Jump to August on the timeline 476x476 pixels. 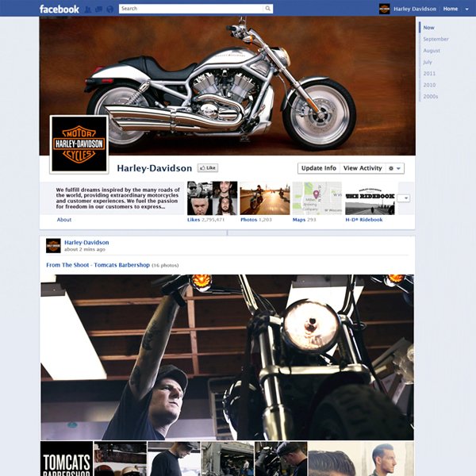click(x=432, y=51)
